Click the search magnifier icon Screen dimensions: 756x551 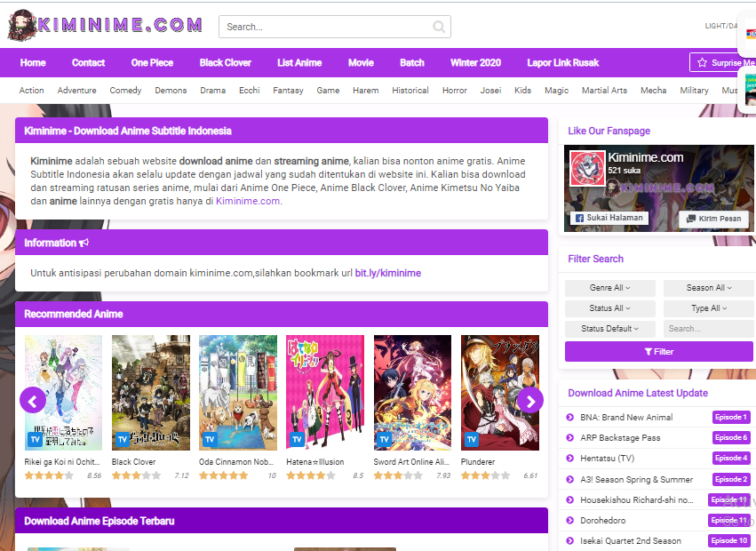[x=438, y=27]
